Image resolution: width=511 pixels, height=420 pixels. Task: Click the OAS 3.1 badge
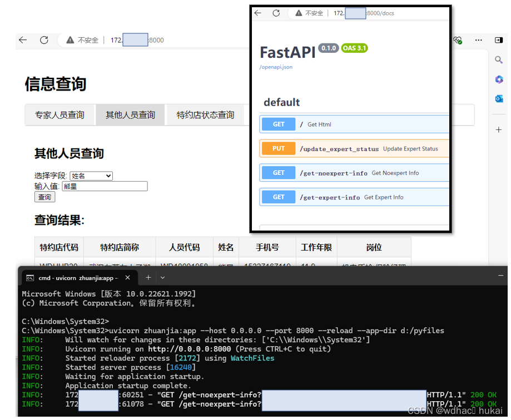pos(355,48)
